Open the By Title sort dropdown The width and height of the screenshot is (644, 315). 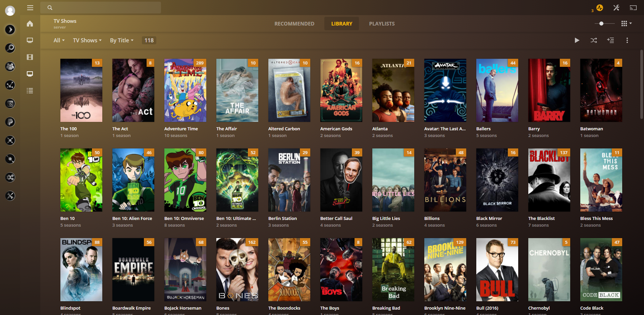122,40
